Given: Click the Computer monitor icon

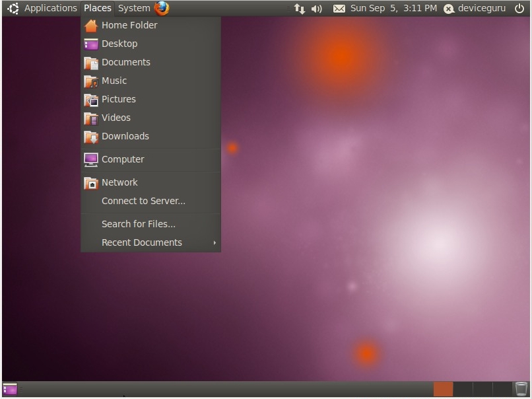Looking at the screenshot, I should click(x=91, y=160).
